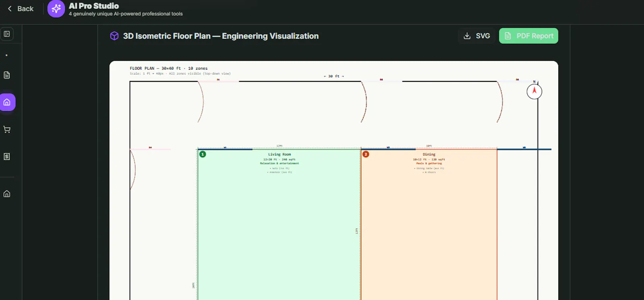Open the dollar receipt icon in sidebar
This screenshot has width=644, height=300.
click(7, 156)
